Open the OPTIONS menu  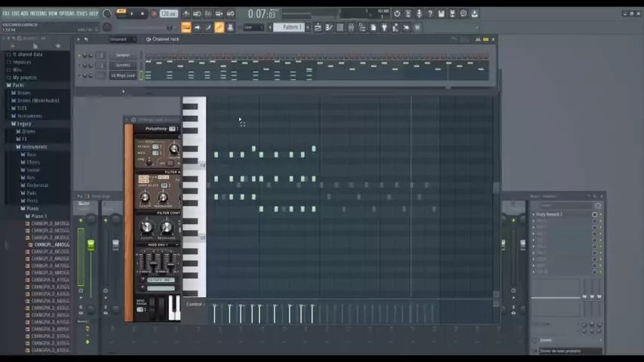click(x=67, y=14)
